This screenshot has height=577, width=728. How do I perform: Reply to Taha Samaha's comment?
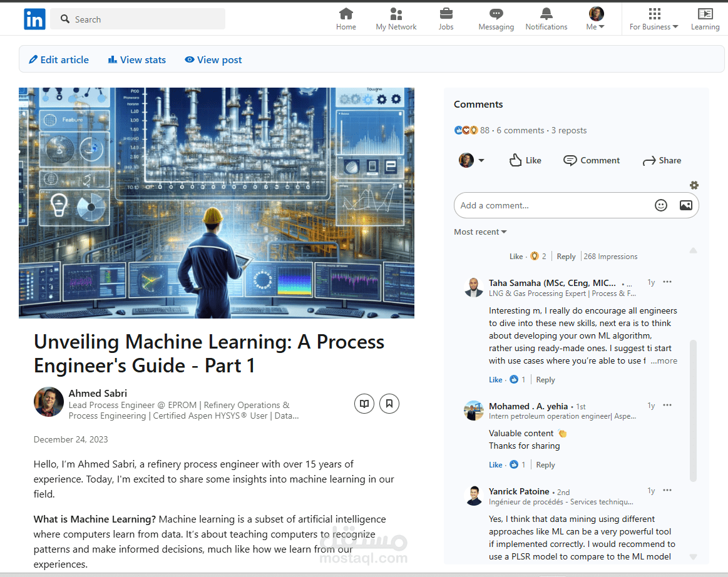[545, 380]
